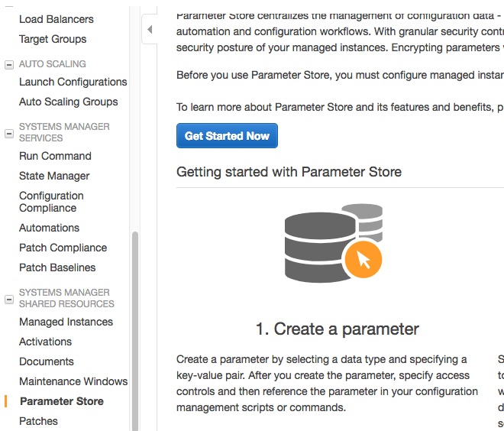
Task: Open Configuration Compliance page
Action: point(51,202)
